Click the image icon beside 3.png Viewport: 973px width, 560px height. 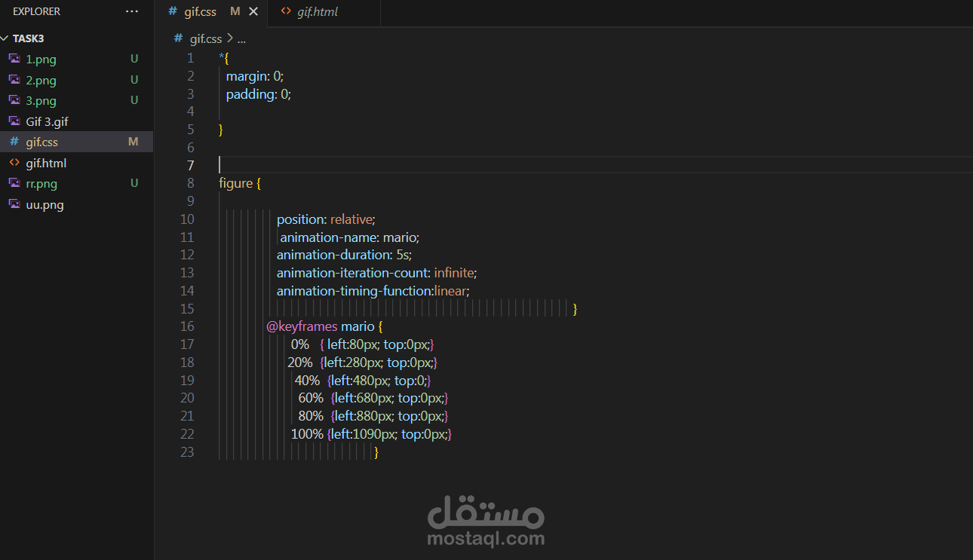click(14, 100)
